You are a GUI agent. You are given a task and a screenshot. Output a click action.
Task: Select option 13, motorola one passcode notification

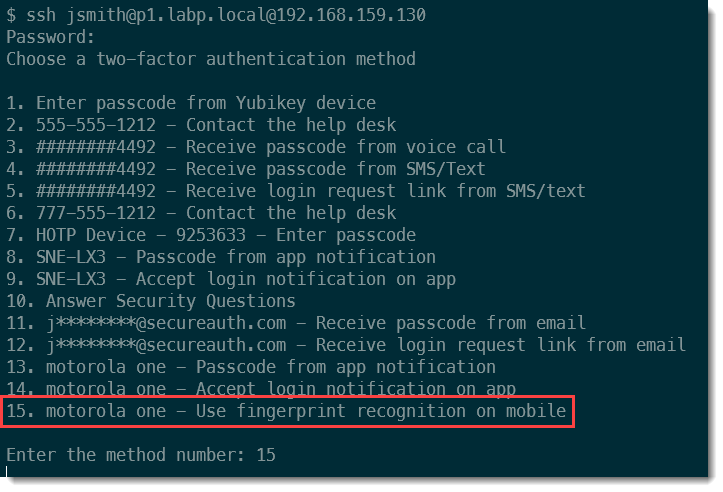251,367
